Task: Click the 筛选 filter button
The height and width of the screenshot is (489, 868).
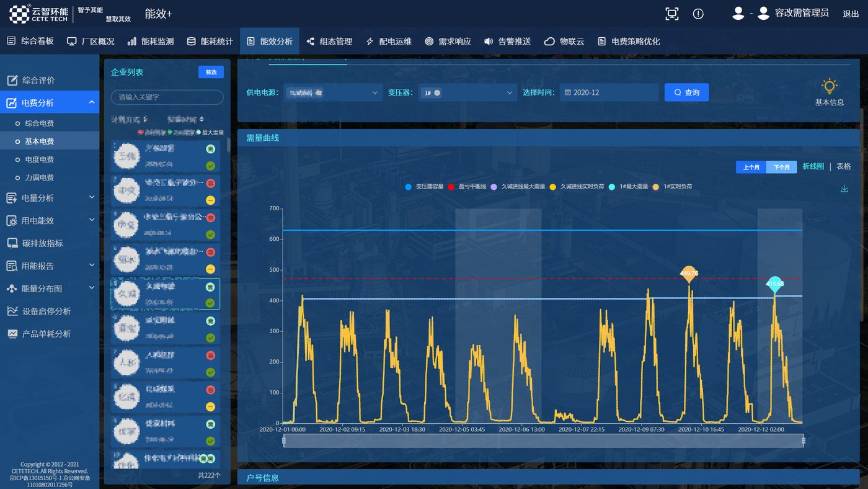Action: [x=211, y=72]
